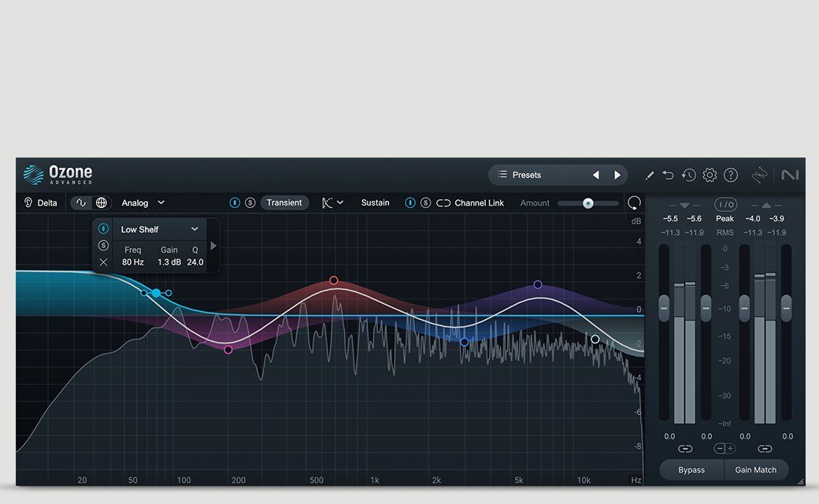Click the right input gain fader handle
Viewport: 819px width, 504px height.
coord(706,308)
